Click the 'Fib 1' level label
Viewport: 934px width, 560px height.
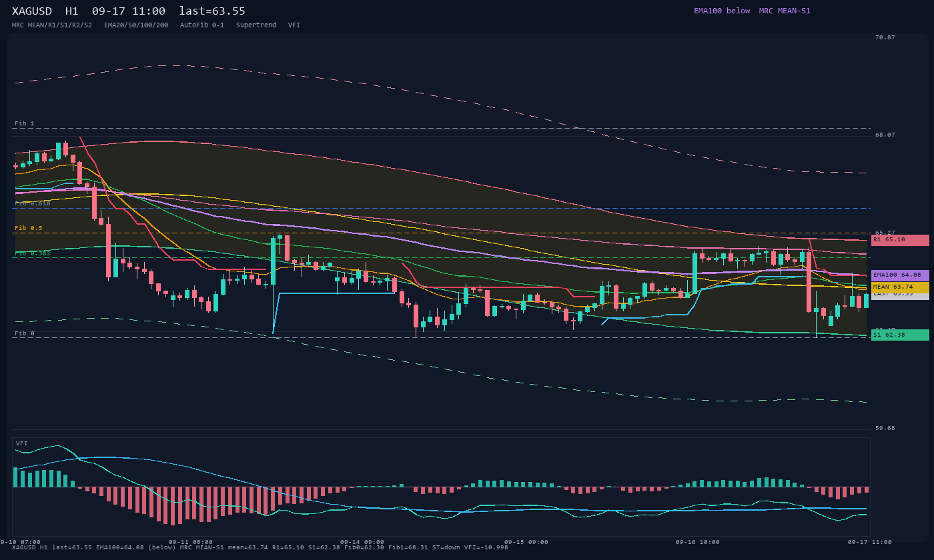pos(25,123)
